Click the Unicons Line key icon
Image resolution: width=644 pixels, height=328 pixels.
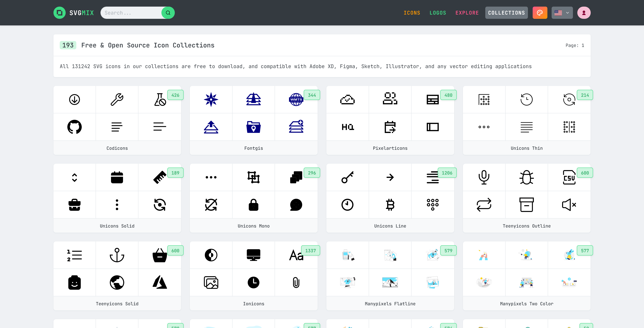[348, 177]
